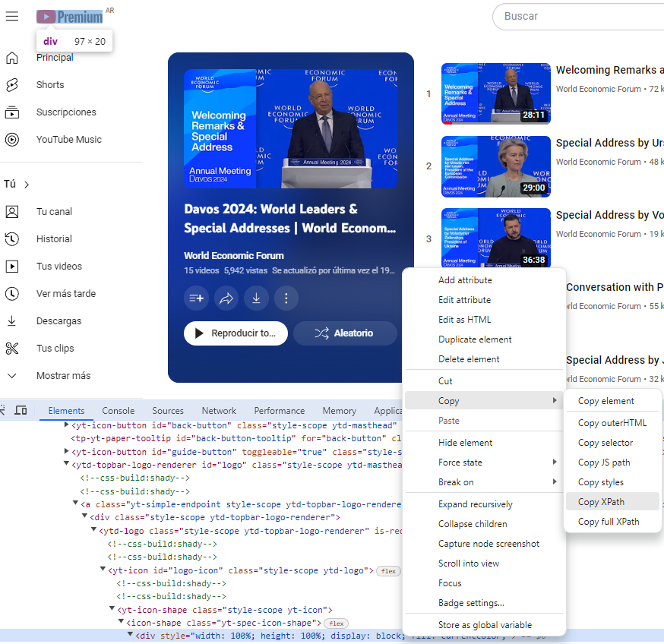The image size is (664, 644).
Task: Choose Add attribute in context menu
Action: 484,280
